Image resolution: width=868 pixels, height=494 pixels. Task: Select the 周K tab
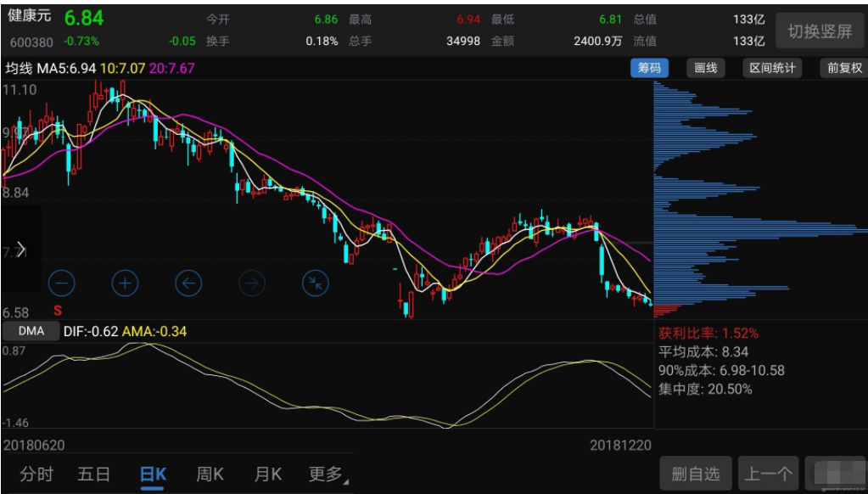pyautogui.click(x=210, y=474)
